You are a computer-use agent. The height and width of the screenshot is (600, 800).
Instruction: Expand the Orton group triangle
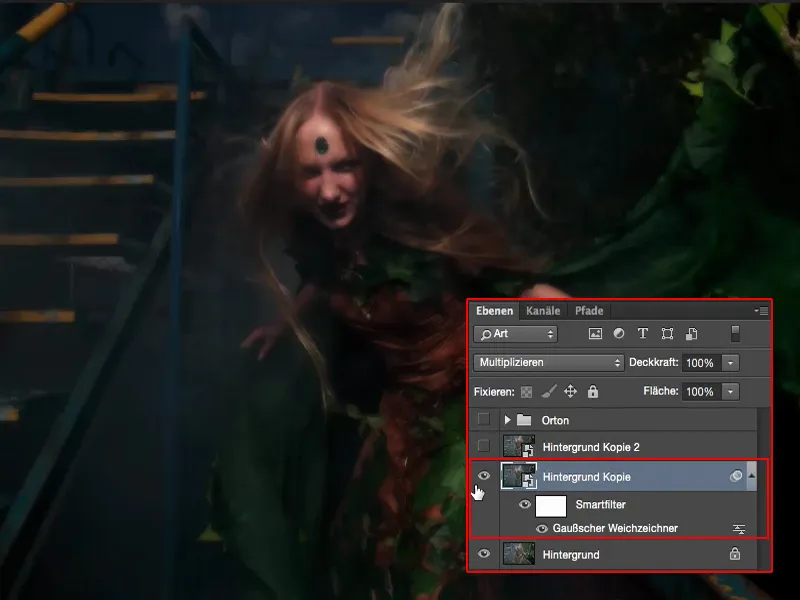[507, 420]
